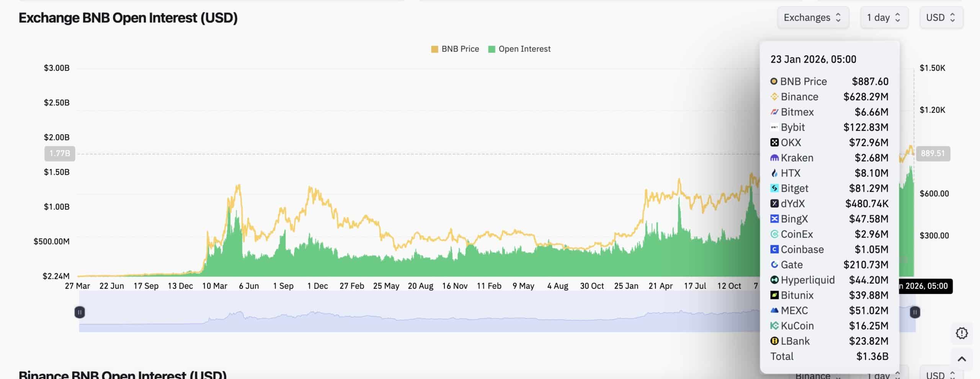Click the Binance logo icon in tooltip
The height and width of the screenshot is (379, 980).
(774, 97)
